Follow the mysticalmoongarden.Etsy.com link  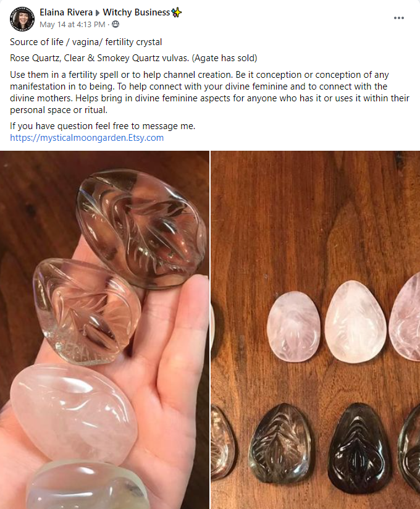pos(86,138)
